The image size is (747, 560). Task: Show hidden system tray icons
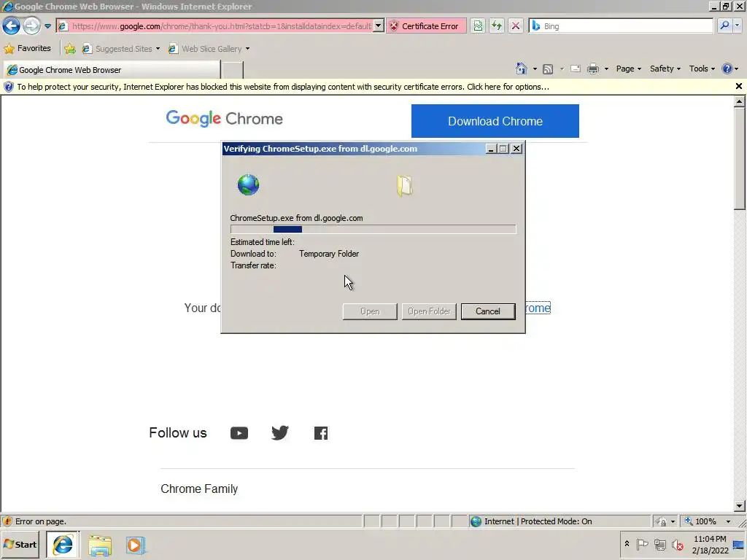click(627, 544)
